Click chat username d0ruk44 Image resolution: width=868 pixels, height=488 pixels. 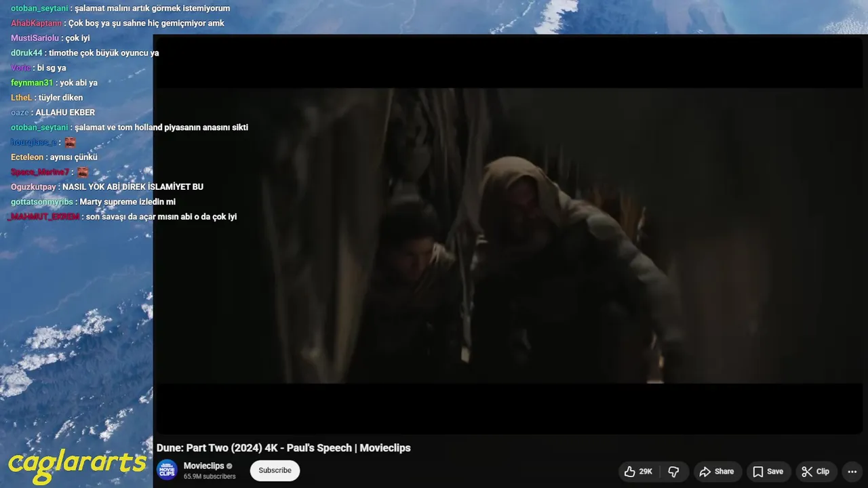click(x=26, y=53)
